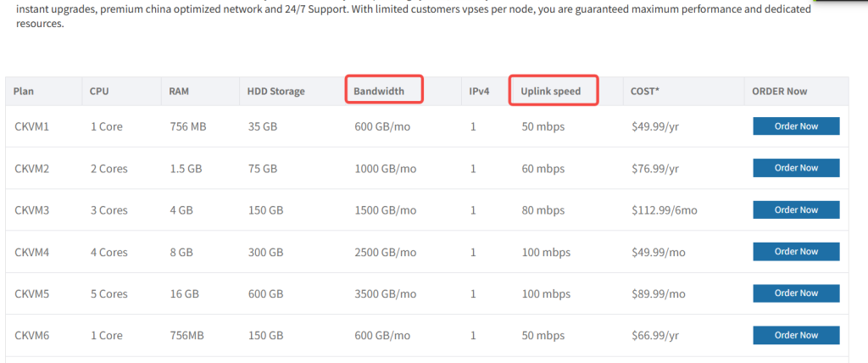Select the CKVM4 plan name cell
The height and width of the screenshot is (363, 868).
[32, 252]
